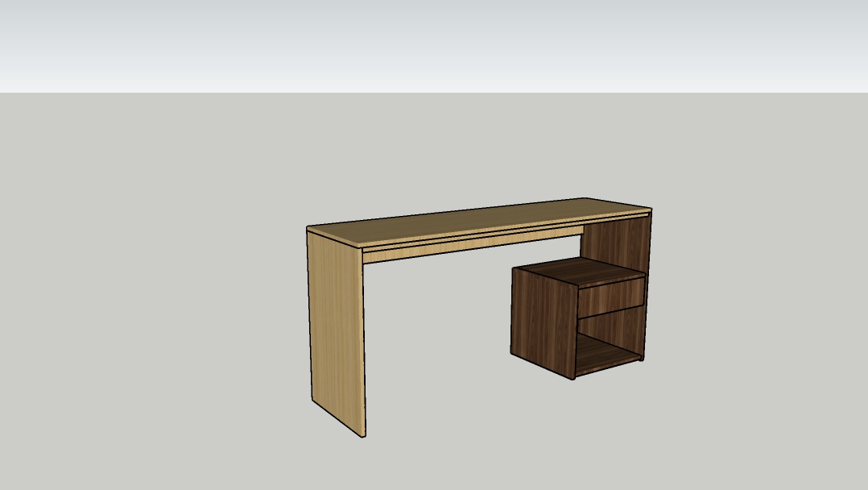Click the front apron strip beneath the desktop
Screen dimensions: 868x490
pyautogui.click(x=472, y=246)
